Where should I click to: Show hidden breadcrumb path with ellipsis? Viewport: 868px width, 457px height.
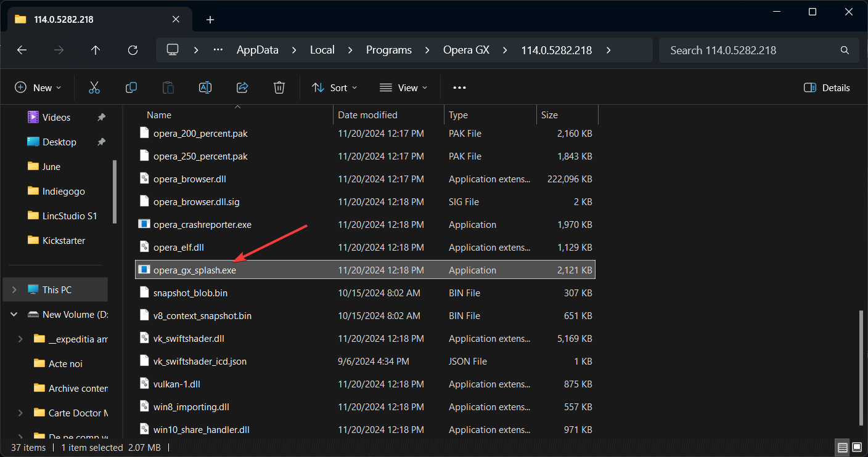[x=218, y=51]
